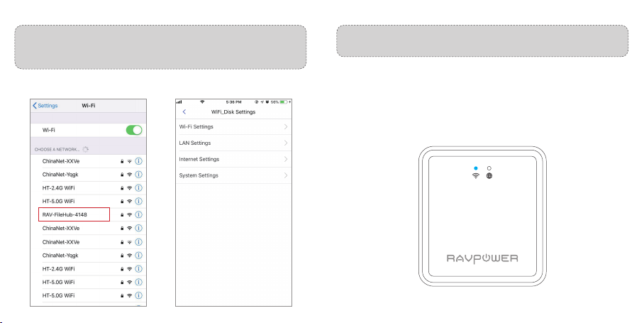Image resolution: width=644 pixels, height=323 pixels.
Task: Click the blue Wi-Fi LED on the device
Action: point(476,168)
